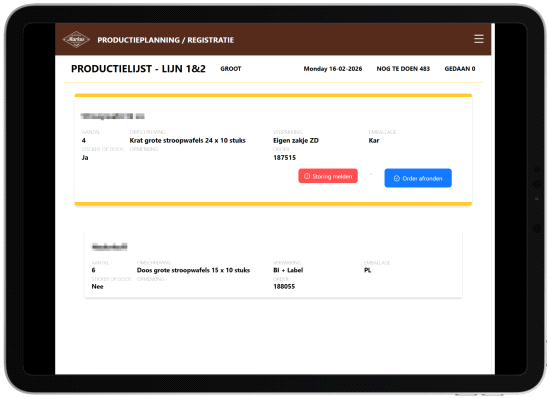Image resolution: width=550 pixels, height=398 pixels.
Task: Click the date Monday 16-02-2026
Action: point(333,69)
